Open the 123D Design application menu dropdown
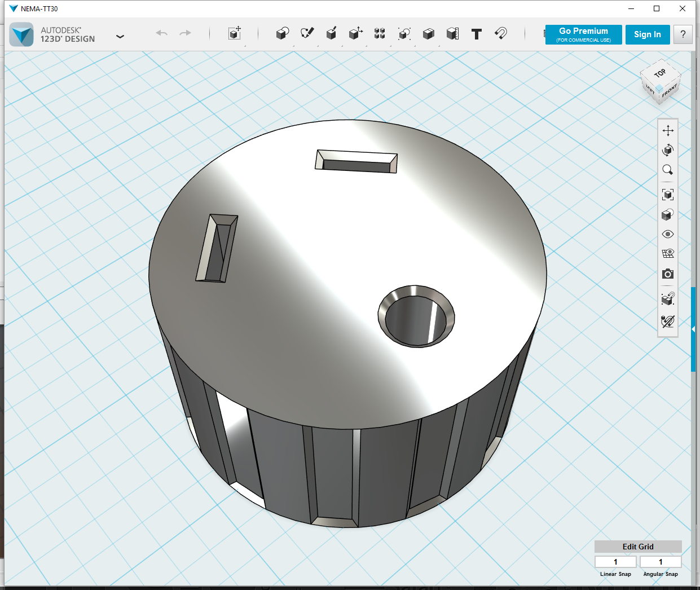 coord(120,36)
